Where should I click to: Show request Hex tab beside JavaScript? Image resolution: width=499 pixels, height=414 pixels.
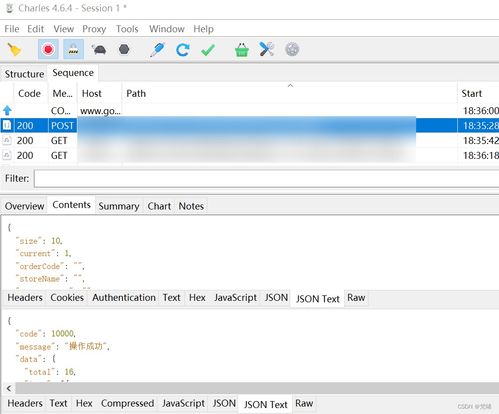(x=197, y=297)
